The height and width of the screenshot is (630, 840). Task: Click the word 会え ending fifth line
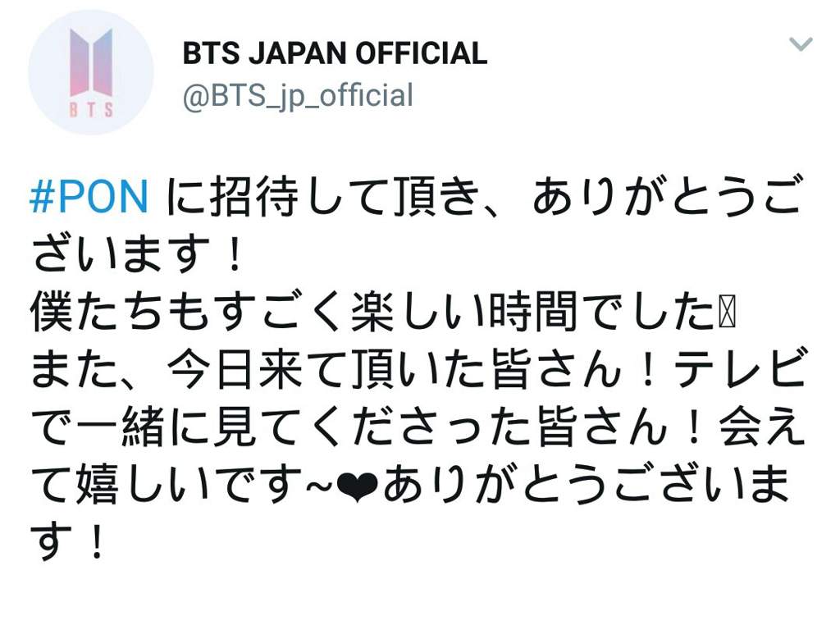tap(762, 427)
